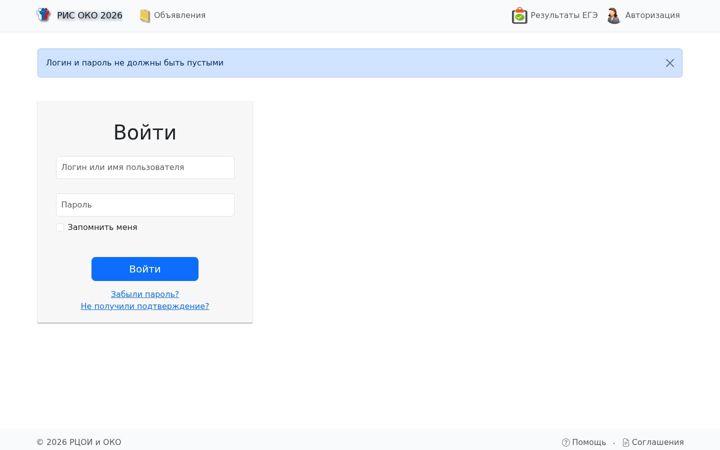Click the Авторизация user avatar icon
Screen dimensions: 720x450
(x=613, y=16)
